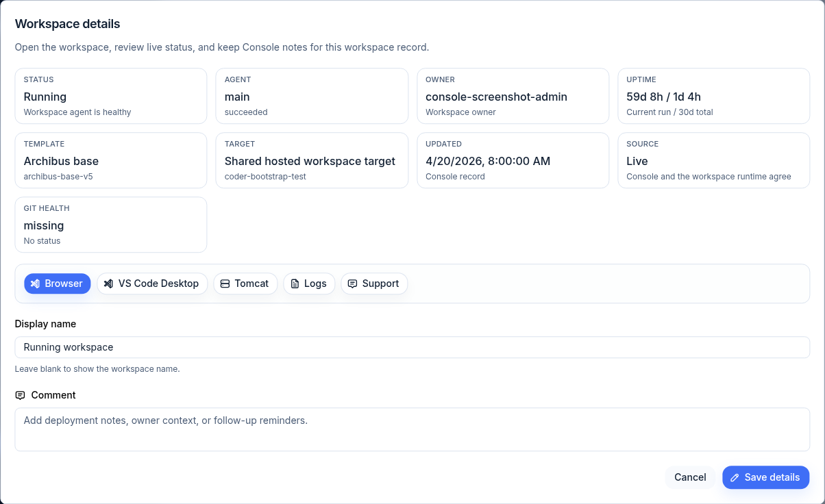The height and width of the screenshot is (504, 825).
Task: Click the Comment label icon
Action: pyautogui.click(x=20, y=395)
